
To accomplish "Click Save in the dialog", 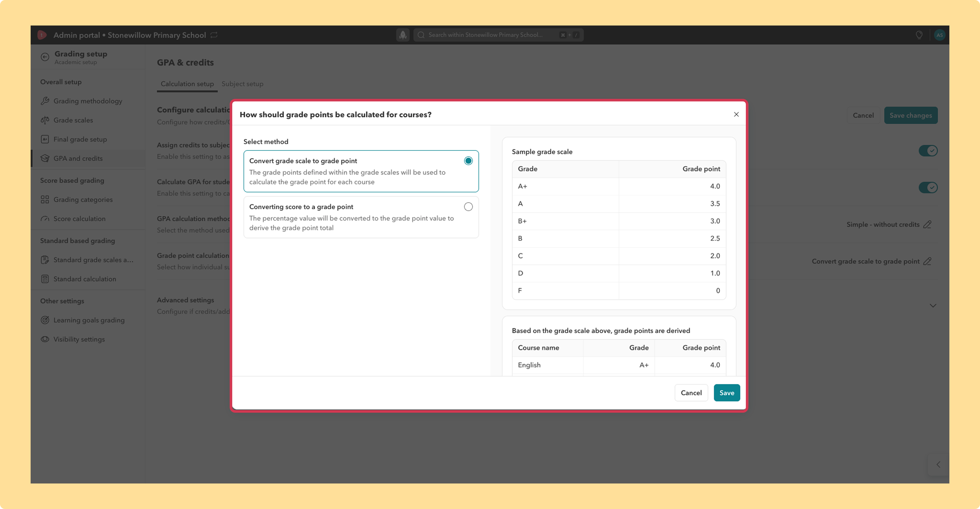I will (727, 393).
